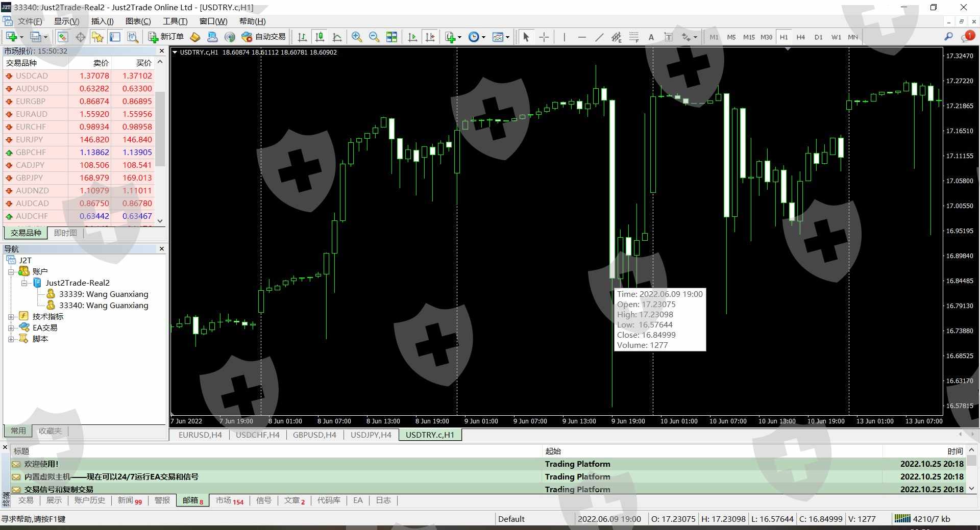Collapse the Just2Trade-Real2 account node
This screenshot has width=980, height=530.
tap(24, 283)
